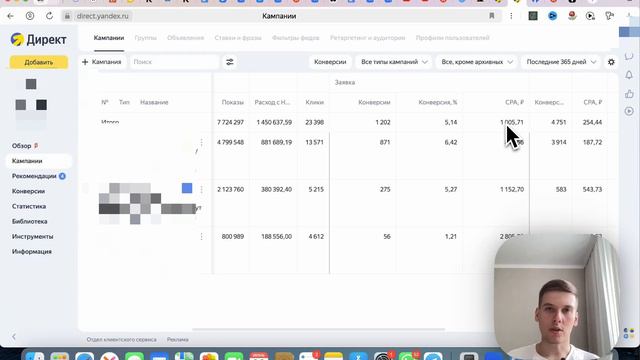This screenshot has width=640, height=360.
Task: Click the Реклама footer link
Action: [178, 340]
